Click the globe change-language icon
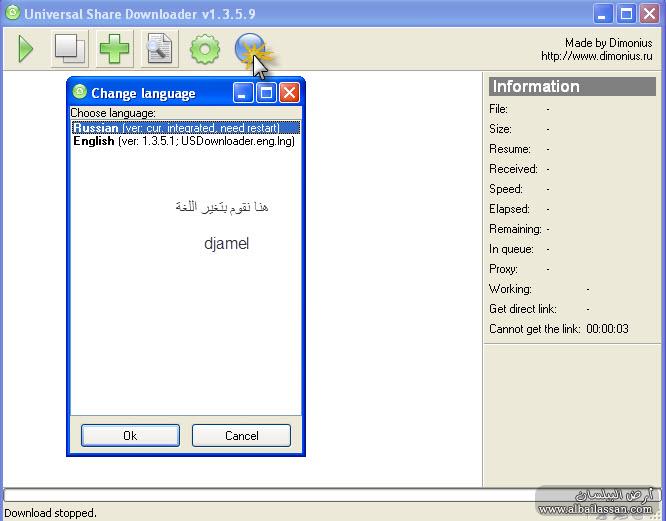Image resolution: width=666 pixels, height=521 pixels. tap(250, 49)
